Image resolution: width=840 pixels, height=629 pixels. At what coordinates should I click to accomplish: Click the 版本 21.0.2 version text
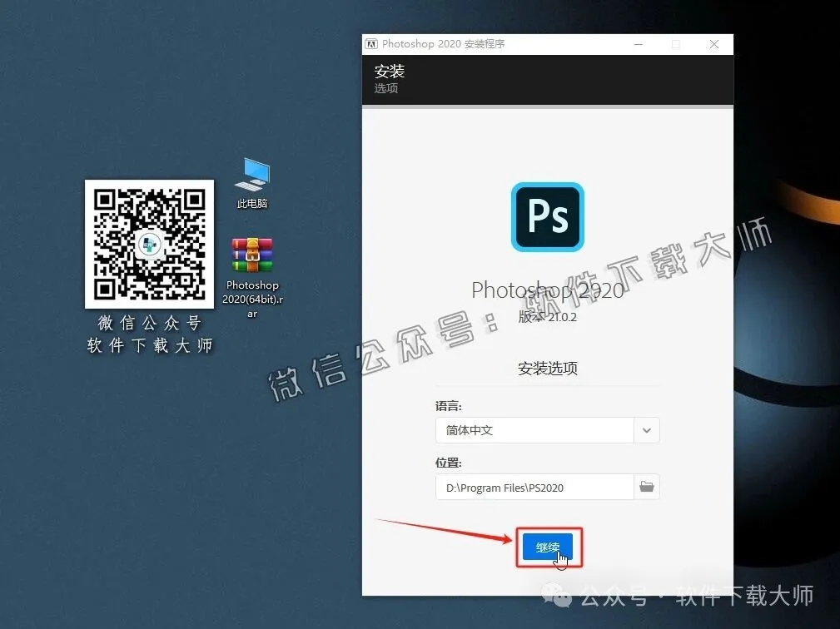pos(547,317)
